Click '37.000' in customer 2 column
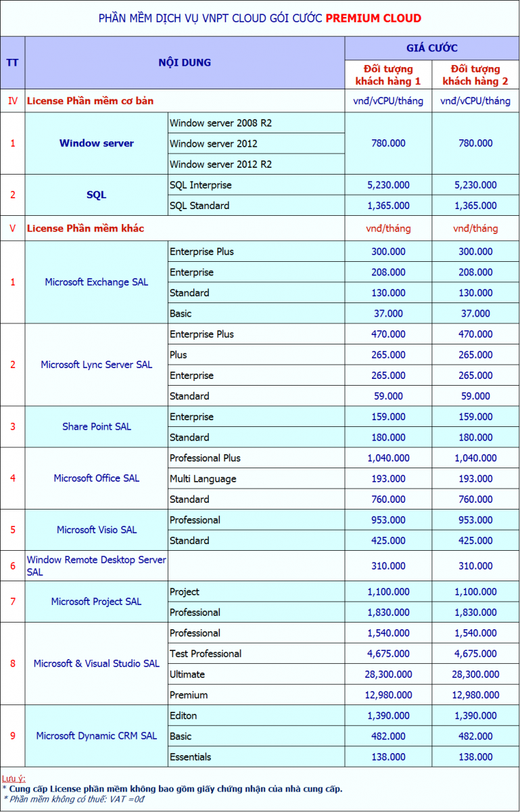Screen dimensions: 520x812 tap(475, 313)
